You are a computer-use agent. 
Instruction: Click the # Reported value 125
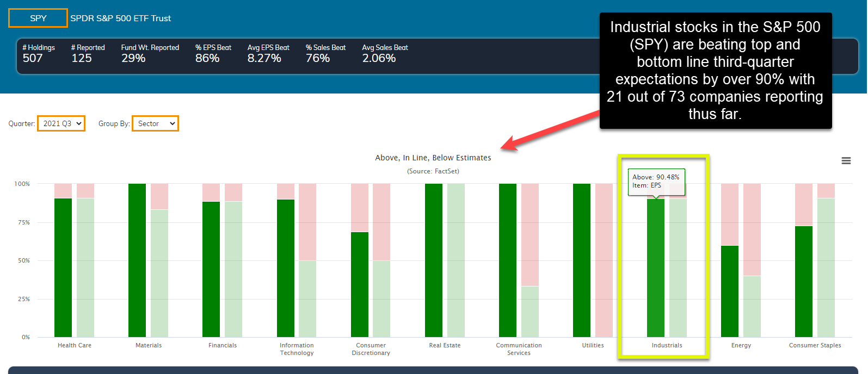click(x=82, y=58)
